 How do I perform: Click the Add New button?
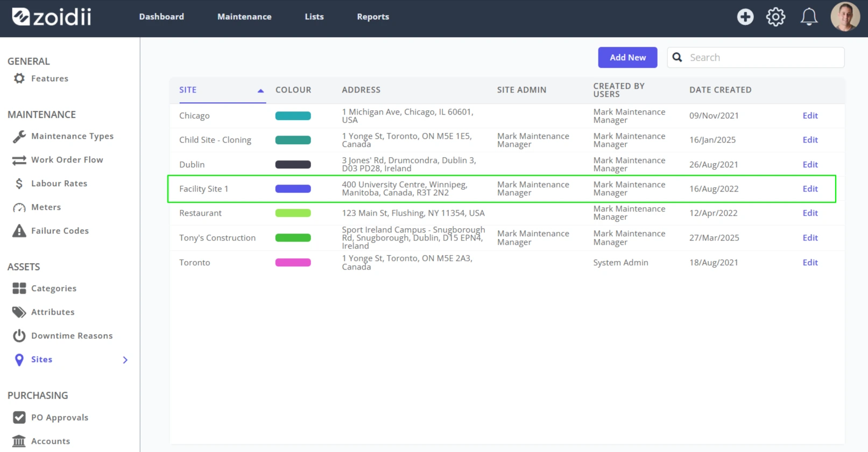[x=627, y=58]
